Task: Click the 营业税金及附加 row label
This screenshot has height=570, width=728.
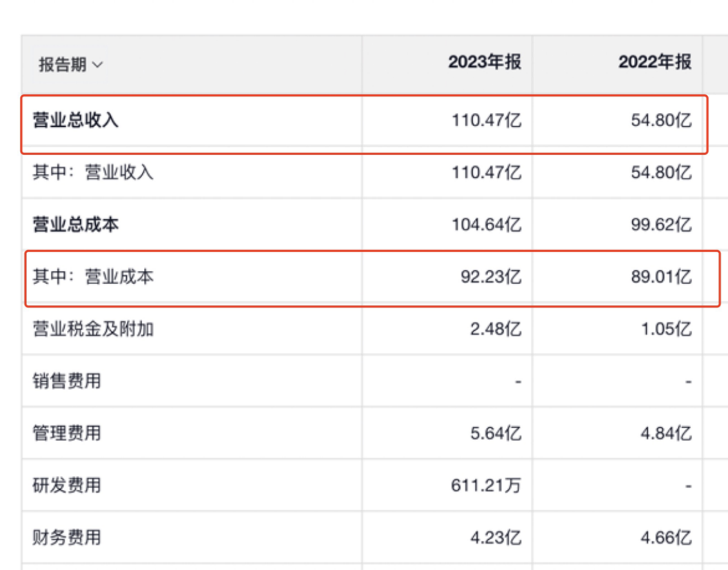Action: tap(93, 329)
